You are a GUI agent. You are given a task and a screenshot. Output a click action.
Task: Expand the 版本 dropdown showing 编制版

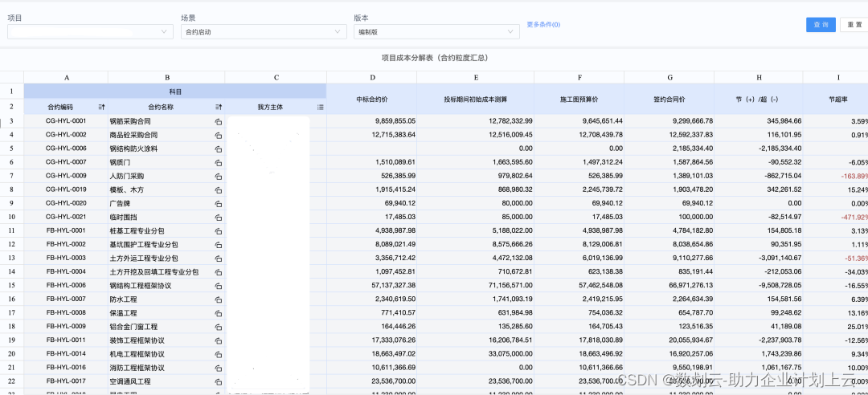tap(436, 32)
